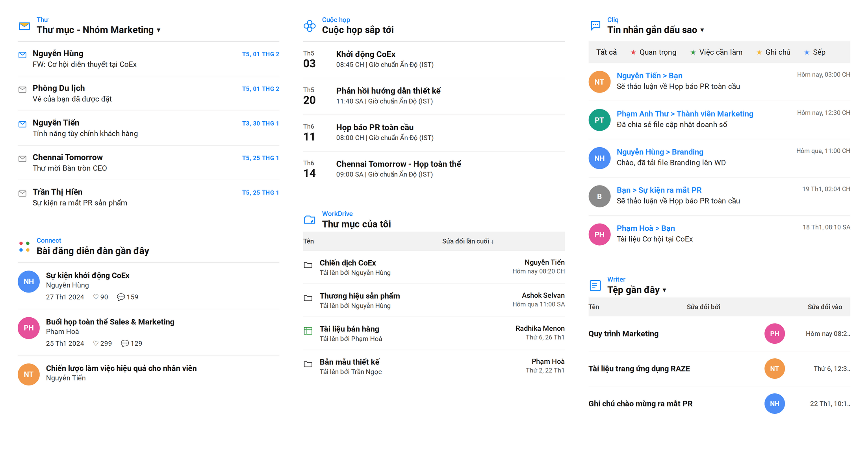Click NH avatar in Ghi chú chào mừng row
This screenshot has width=868, height=450.
tap(775, 404)
